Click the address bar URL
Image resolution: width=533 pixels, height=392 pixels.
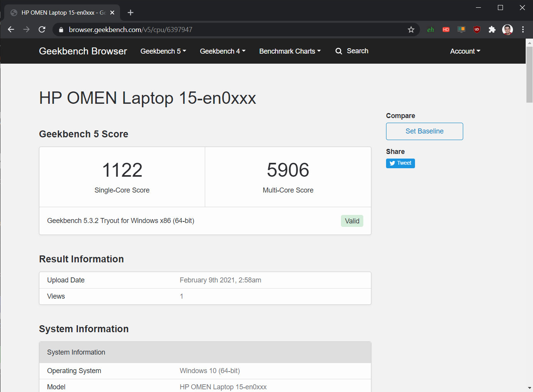[x=131, y=30]
